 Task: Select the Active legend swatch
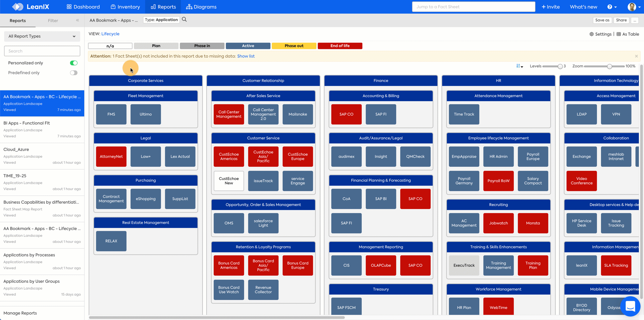(248, 46)
